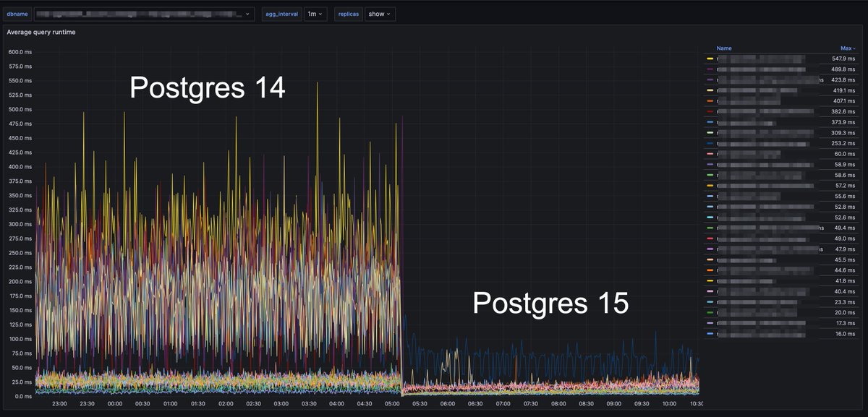This screenshot has height=417, width=868.
Task: Click the yellow swatch of the 547.9 ms series
Action: coord(710,59)
